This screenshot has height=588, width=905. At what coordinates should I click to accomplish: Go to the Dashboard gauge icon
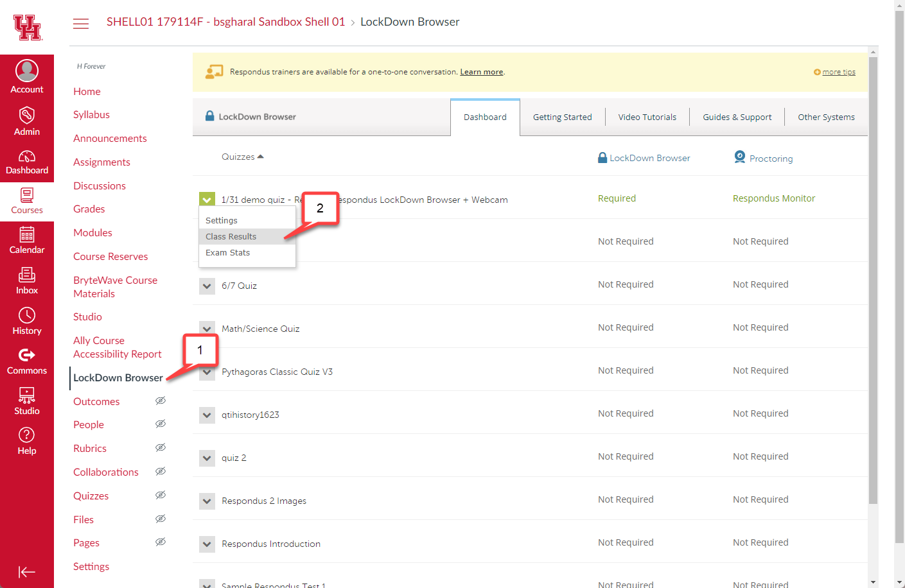pyautogui.click(x=27, y=156)
